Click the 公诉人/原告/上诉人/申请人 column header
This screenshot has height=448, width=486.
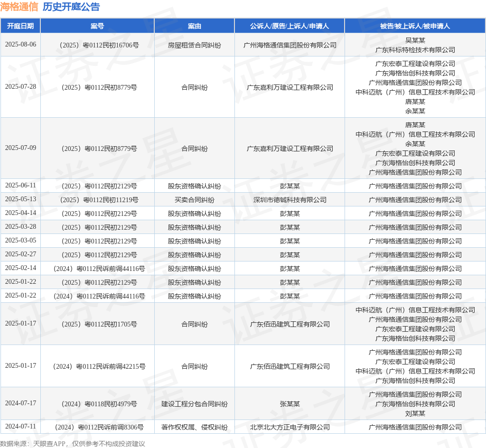290,26
